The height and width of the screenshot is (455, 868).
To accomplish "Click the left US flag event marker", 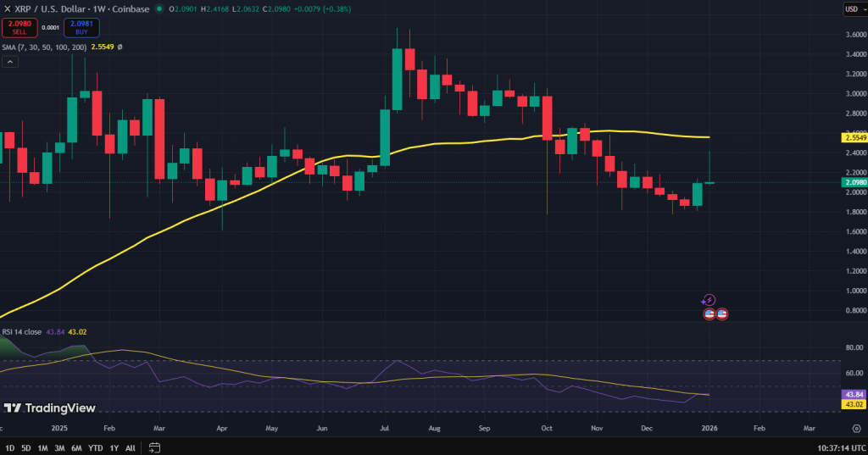I will (709, 314).
